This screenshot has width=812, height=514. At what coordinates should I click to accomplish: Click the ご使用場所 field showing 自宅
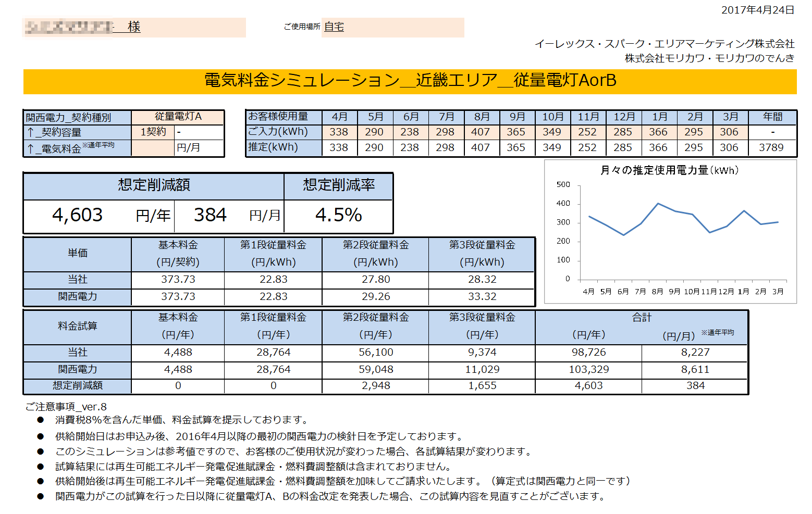pyautogui.click(x=392, y=28)
